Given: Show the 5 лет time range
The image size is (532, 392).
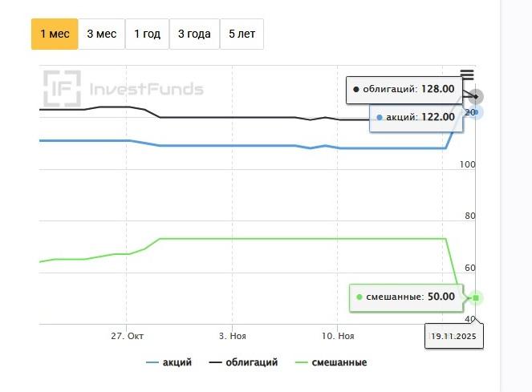Looking at the screenshot, I should point(242,34).
